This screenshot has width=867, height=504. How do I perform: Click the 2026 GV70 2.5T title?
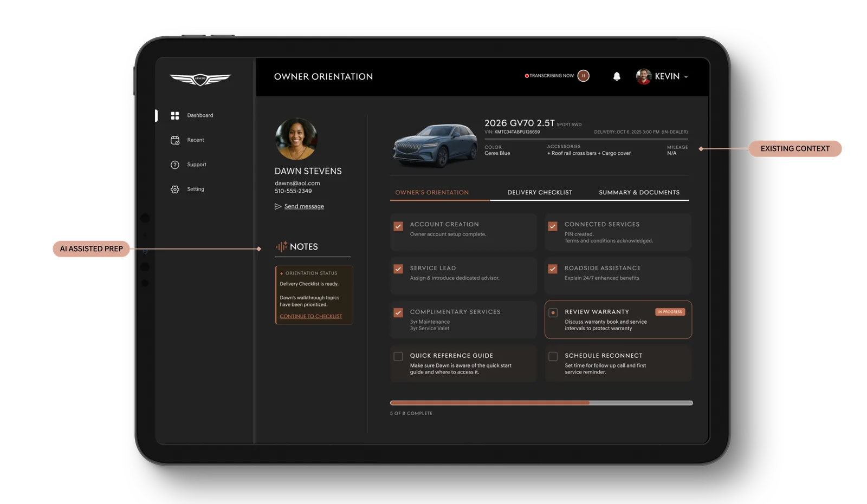click(x=520, y=123)
